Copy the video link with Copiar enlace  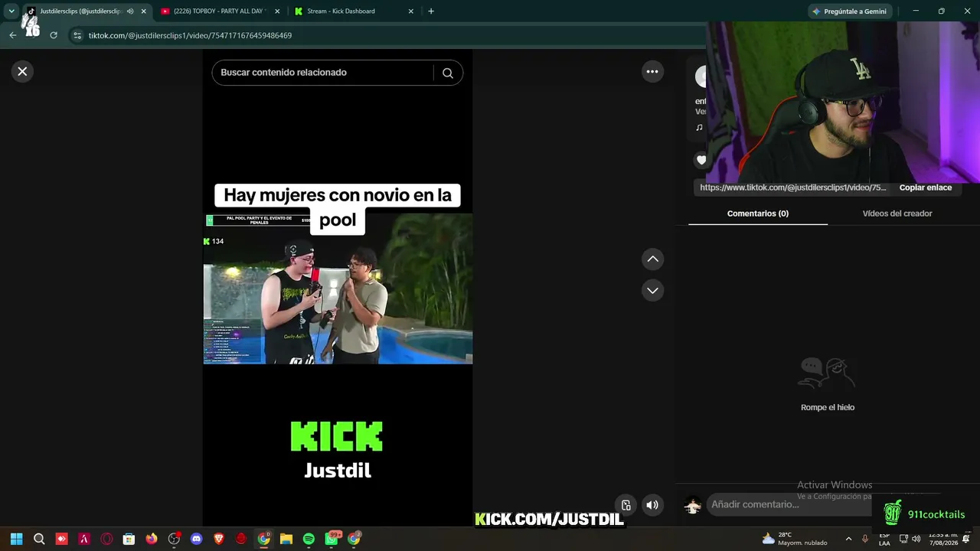[x=925, y=187]
